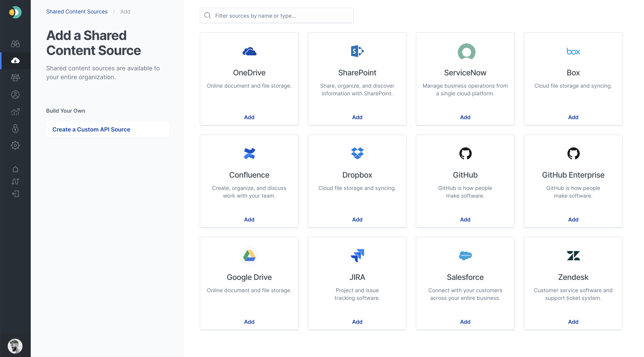644x357 pixels.
Task: Add the GitHub source
Action: tap(465, 220)
